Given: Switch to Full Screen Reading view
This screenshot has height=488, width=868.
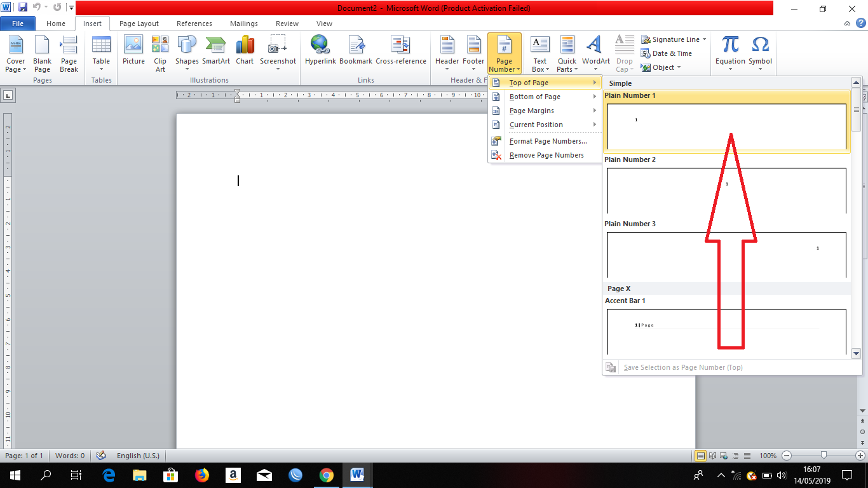Looking at the screenshot, I should (713, 456).
